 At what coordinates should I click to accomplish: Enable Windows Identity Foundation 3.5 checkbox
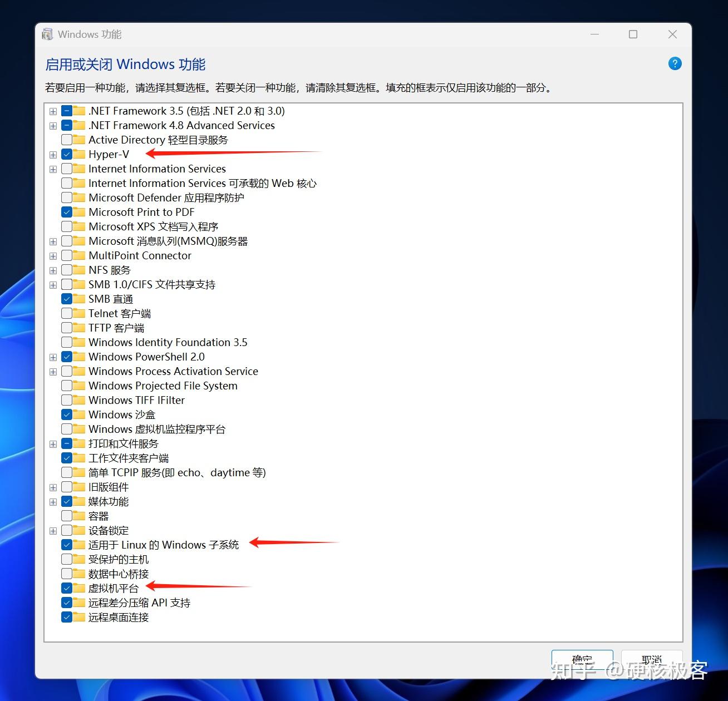[66, 342]
